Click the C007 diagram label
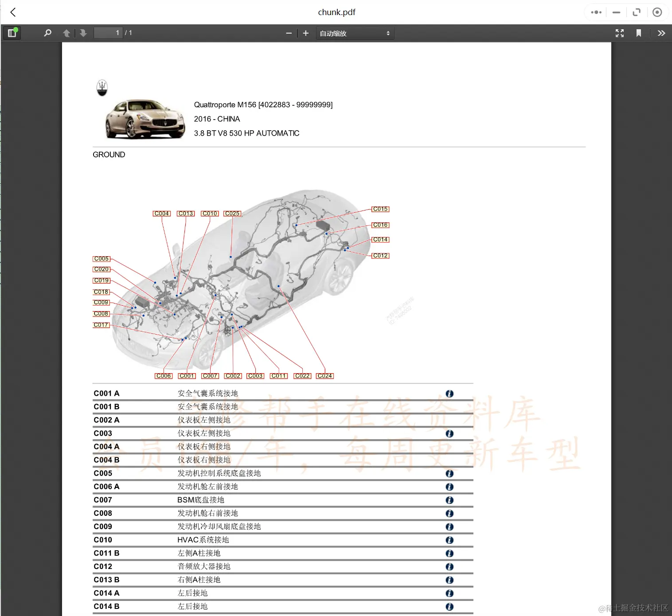 point(210,376)
